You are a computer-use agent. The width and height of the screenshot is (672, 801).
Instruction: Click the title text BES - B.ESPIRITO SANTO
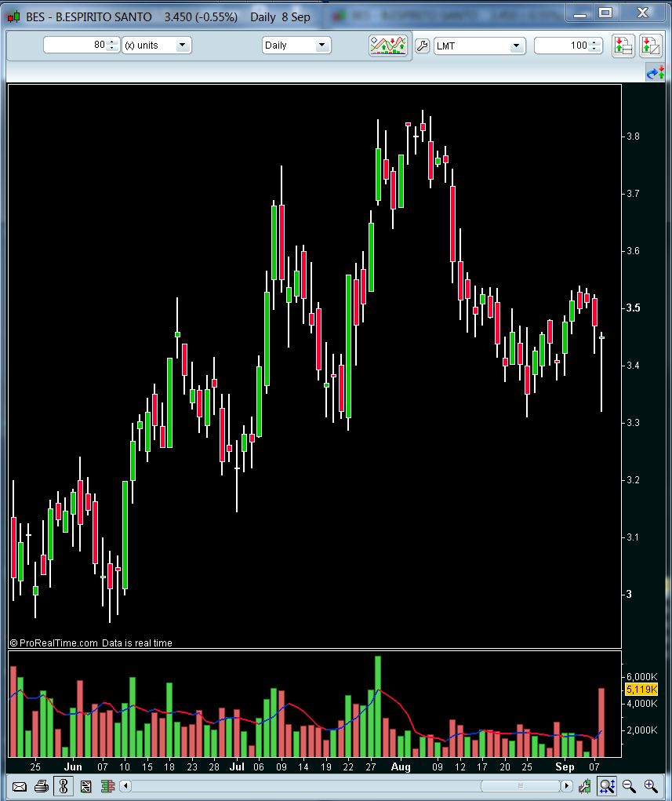89,16
